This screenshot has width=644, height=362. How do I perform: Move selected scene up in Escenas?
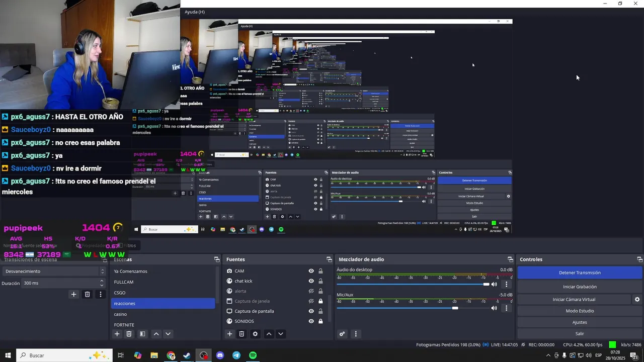[x=156, y=334]
